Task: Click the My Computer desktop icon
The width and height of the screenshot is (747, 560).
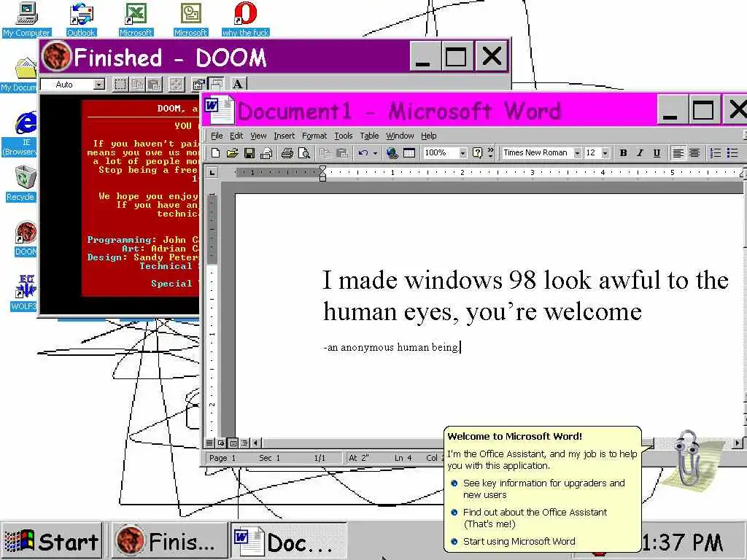Action: pyautogui.click(x=26, y=20)
